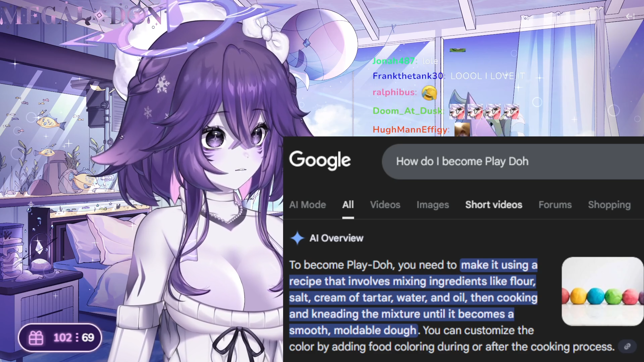Switch to the Videos tab
Viewport: 644px width, 362px height.
click(385, 205)
